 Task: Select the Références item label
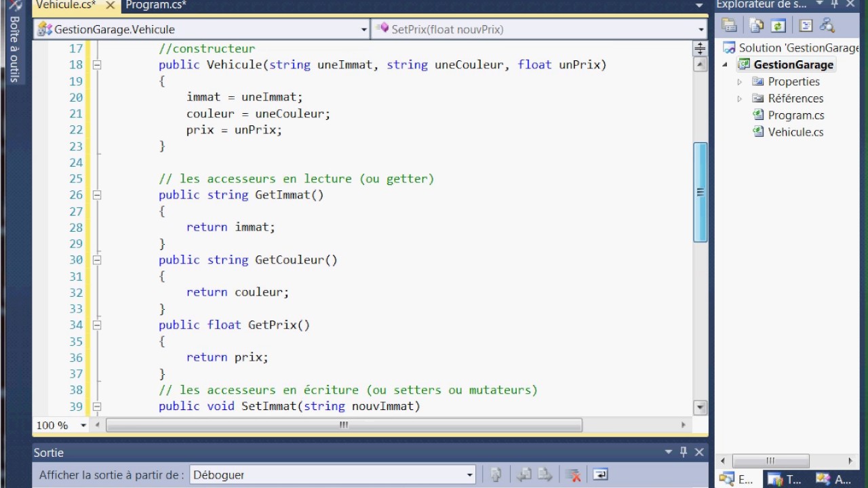[795, 98]
